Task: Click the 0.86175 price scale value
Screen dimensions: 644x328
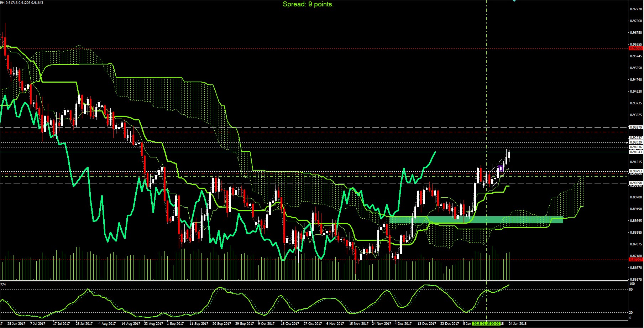Action: click(636, 280)
